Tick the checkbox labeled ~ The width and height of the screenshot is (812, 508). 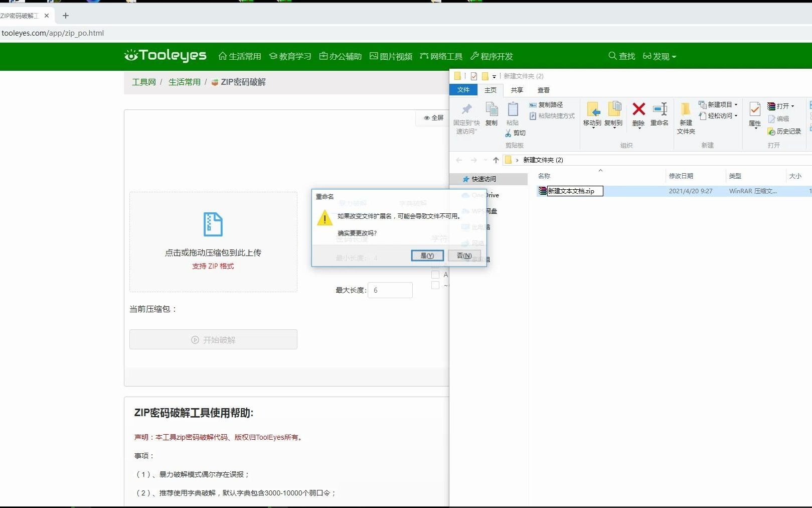click(x=435, y=285)
